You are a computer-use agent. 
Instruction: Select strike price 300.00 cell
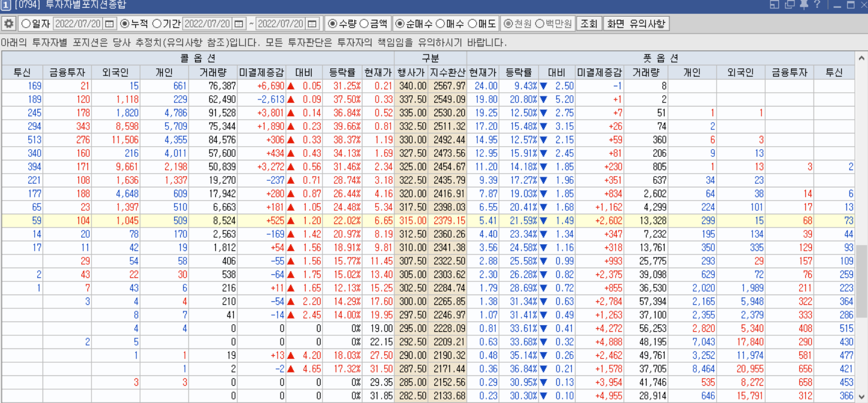tap(410, 301)
